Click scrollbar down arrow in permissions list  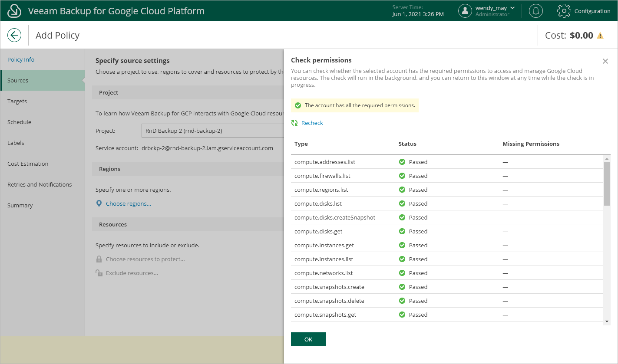[607, 321]
